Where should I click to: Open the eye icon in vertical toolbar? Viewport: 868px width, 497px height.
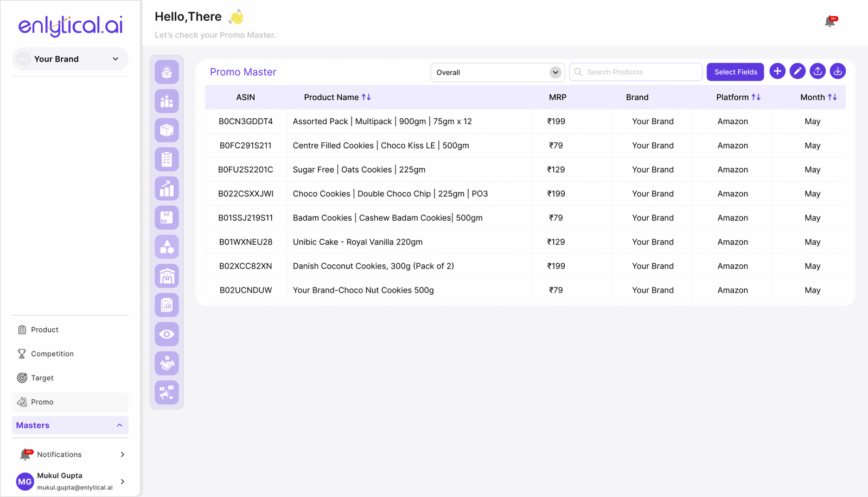pos(167,334)
